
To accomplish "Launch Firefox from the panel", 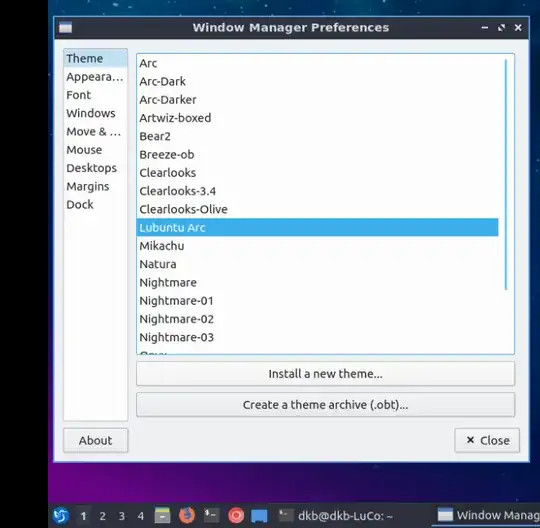I will pyautogui.click(x=187, y=515).
